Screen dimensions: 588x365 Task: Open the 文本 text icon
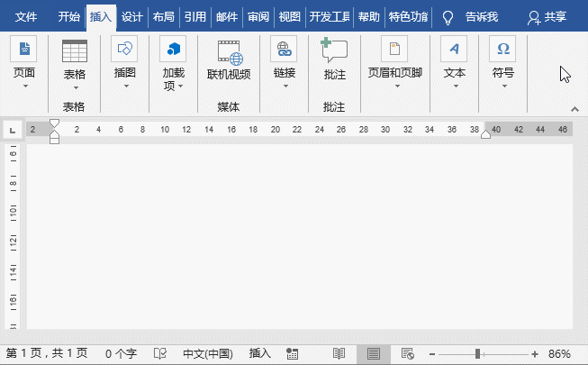[x=454, y=49]
